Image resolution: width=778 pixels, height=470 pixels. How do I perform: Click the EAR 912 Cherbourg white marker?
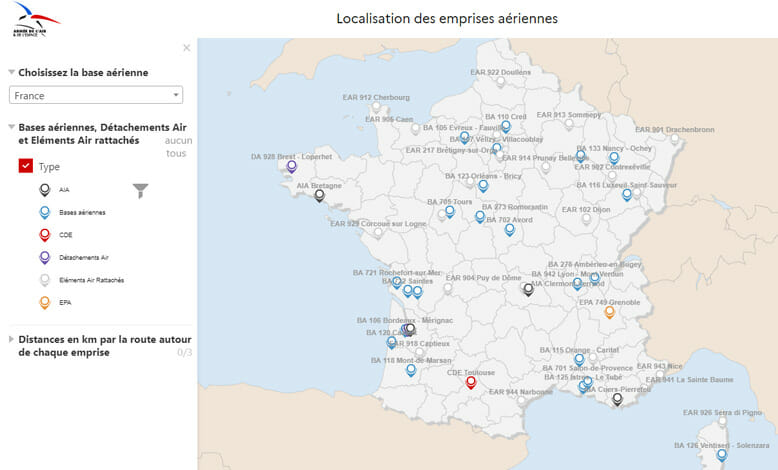(377, 107)
